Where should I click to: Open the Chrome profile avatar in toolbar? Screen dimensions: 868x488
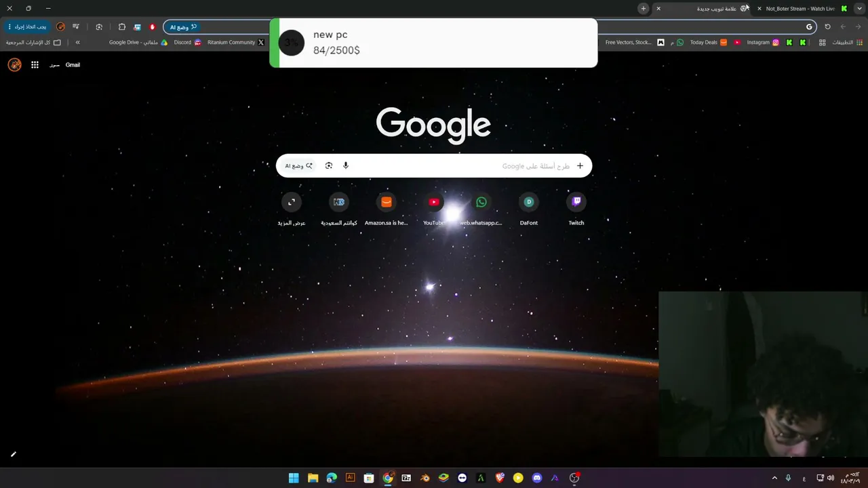click(x=61, y=27)
